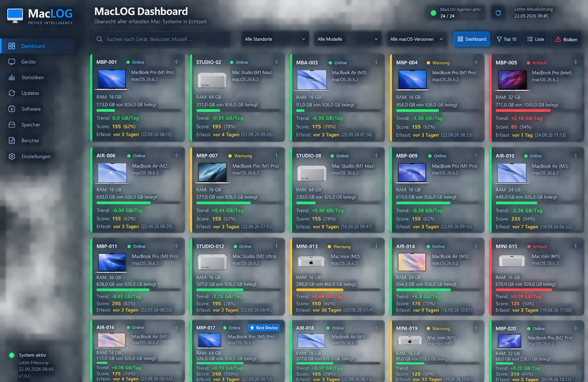Open the MBP-020 card options menu

tap(576, 328)
